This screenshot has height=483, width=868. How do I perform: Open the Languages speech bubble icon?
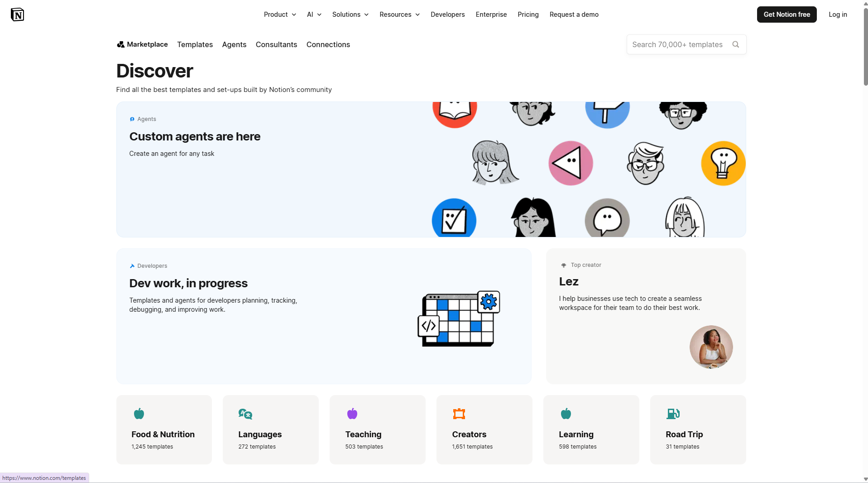point(245,414)
